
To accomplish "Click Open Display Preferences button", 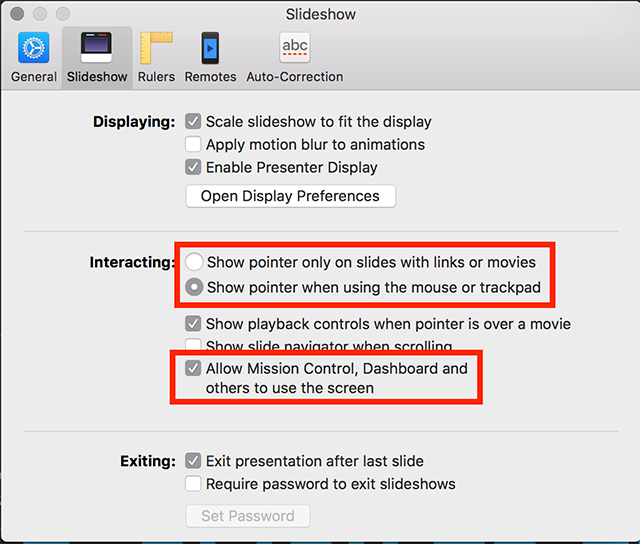I will coord(291,196).
